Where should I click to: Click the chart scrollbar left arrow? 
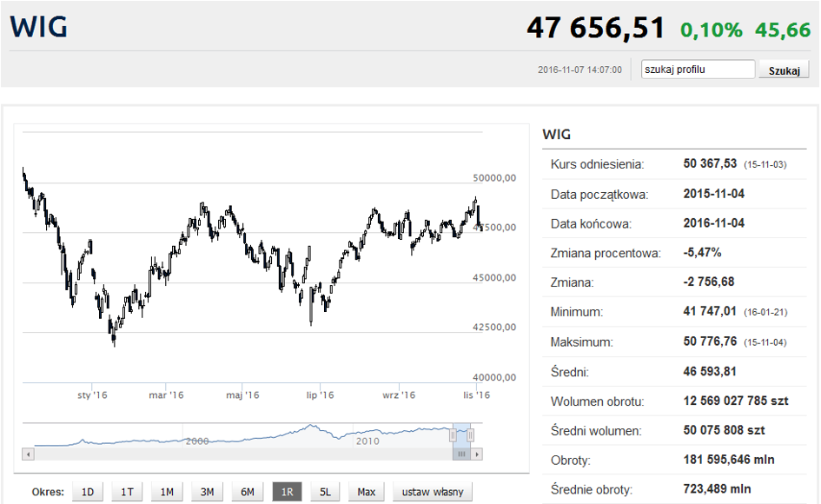click(x=28, y=454)
